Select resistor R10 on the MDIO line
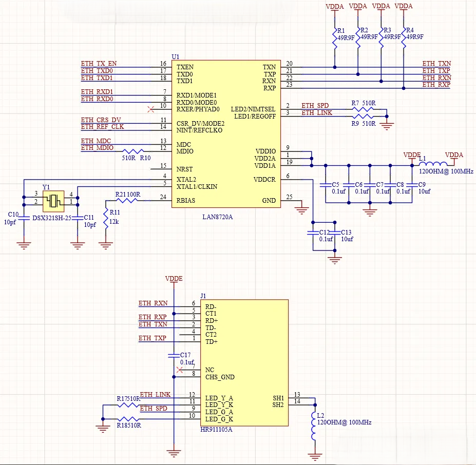476x465 pixels. tap(134, 151)
